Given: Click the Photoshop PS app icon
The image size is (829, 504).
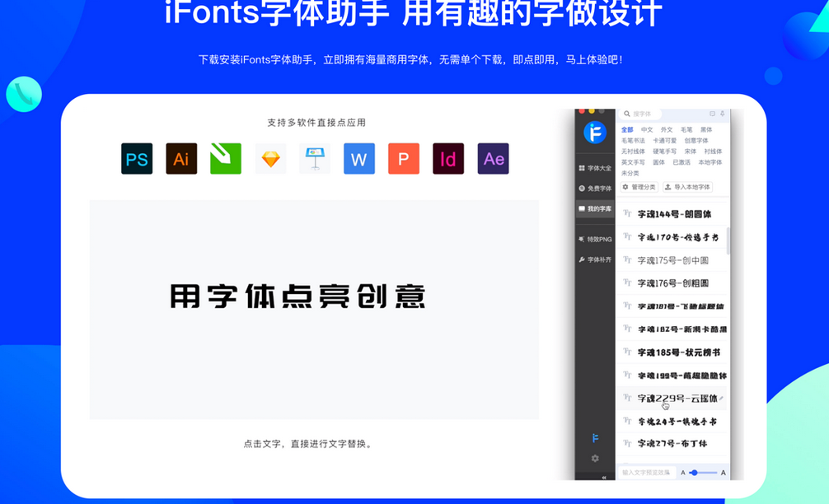Looking at the screenshot, I should click(137, 158).
